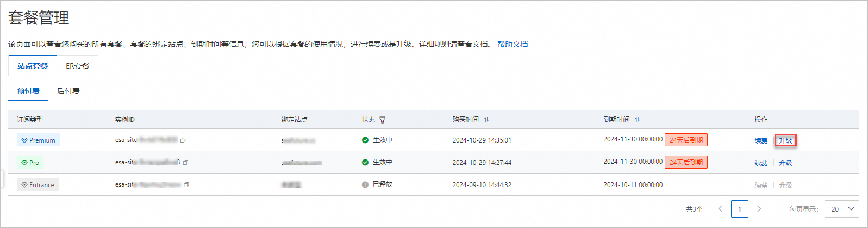Switch to the 站点套餐 tab
The width and height of the screenshot is (868, 228).
click(33, 66)
